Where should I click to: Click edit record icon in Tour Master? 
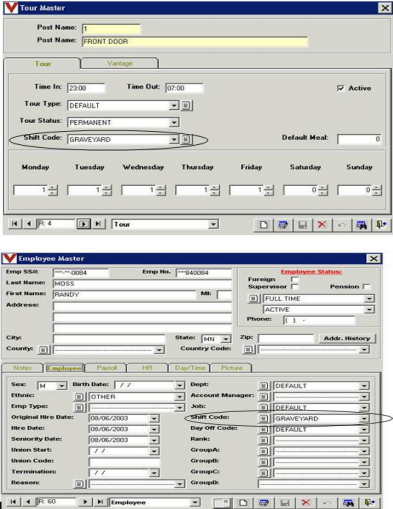(x=283, y=225)
